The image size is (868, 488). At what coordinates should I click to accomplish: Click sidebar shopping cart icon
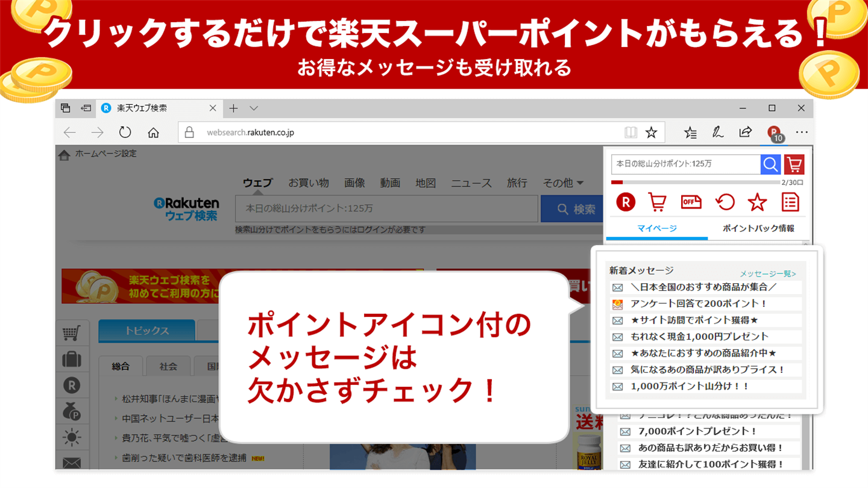point(72,333)
